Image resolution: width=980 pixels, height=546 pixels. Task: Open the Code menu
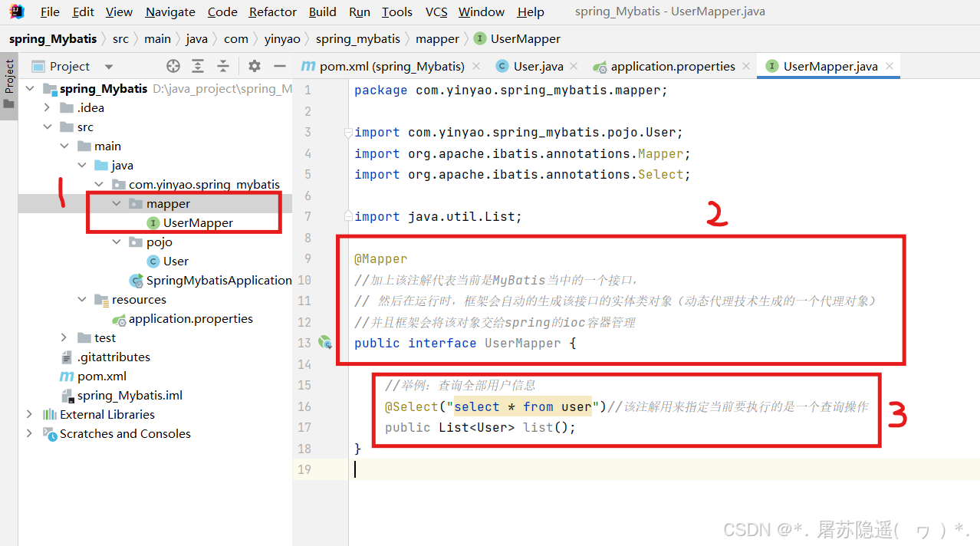[222, 12]
